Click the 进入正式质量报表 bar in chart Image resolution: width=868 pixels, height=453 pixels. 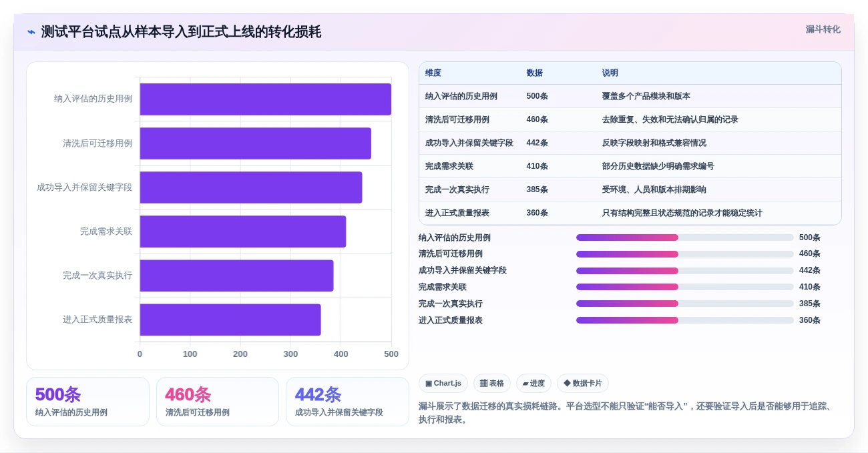point(230,320)
